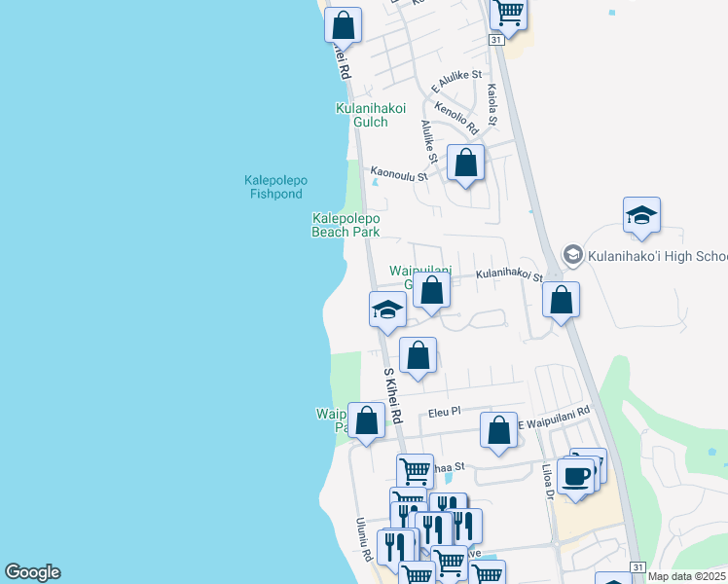Image resolution: width=728 pixels, height=584 pixels.
Task: Open the shopping bag marker north of Eleu Pl
Action: [419, 355]
